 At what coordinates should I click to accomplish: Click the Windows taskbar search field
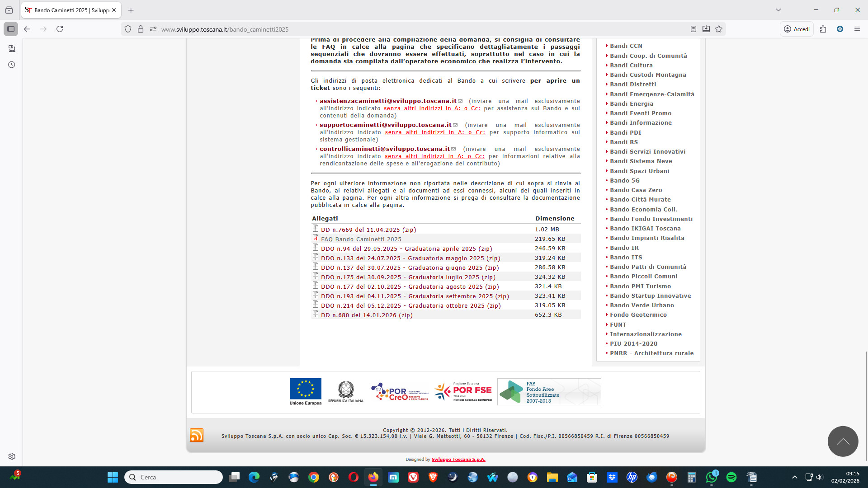pos(174,477)
